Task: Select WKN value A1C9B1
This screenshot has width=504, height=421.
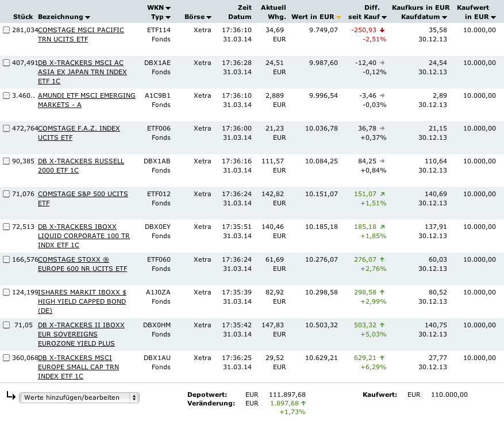Action: tap(157, 95)
